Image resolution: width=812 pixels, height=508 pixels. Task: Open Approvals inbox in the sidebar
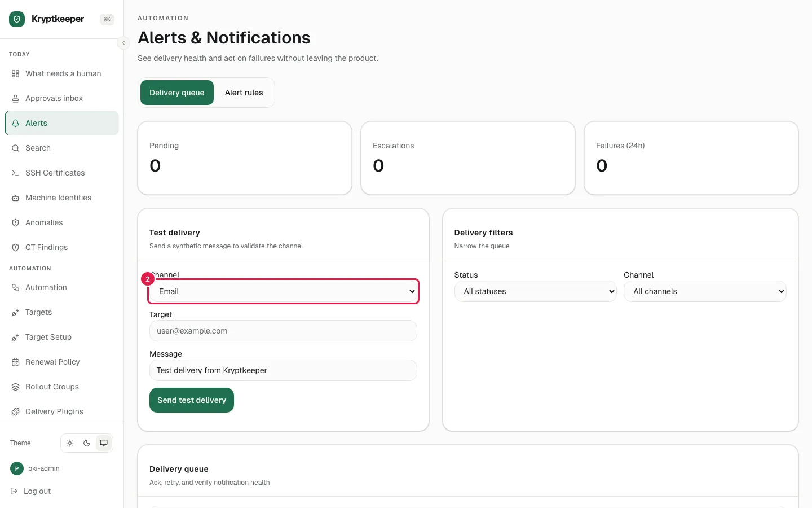pyautogui.click(x=62, y=99)
